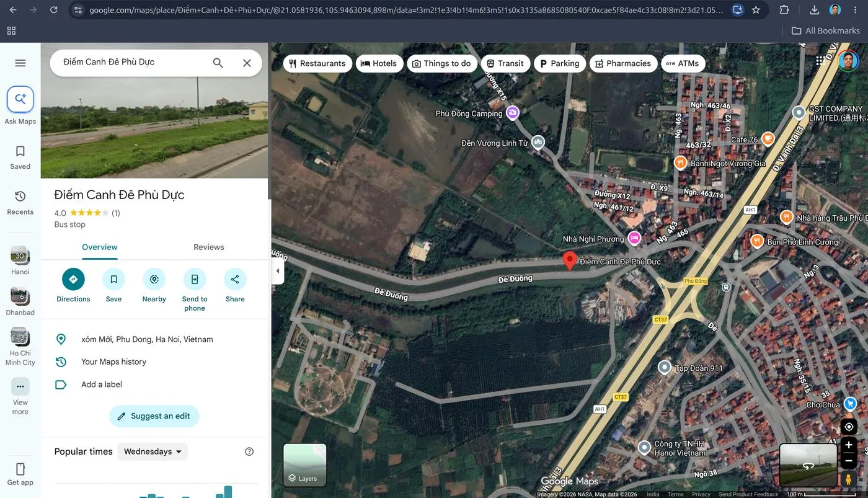
Task: Open the Wednesdays day dropdown
Action: 153,451
